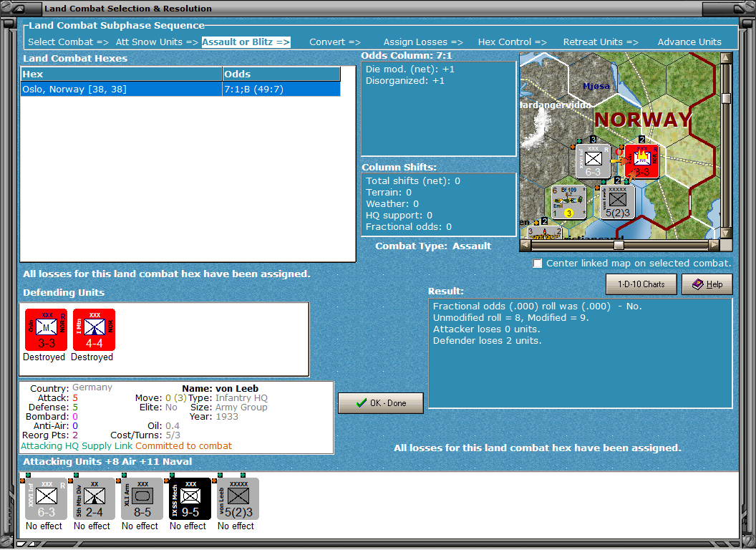Click the Select Combat subphase step

68,42
